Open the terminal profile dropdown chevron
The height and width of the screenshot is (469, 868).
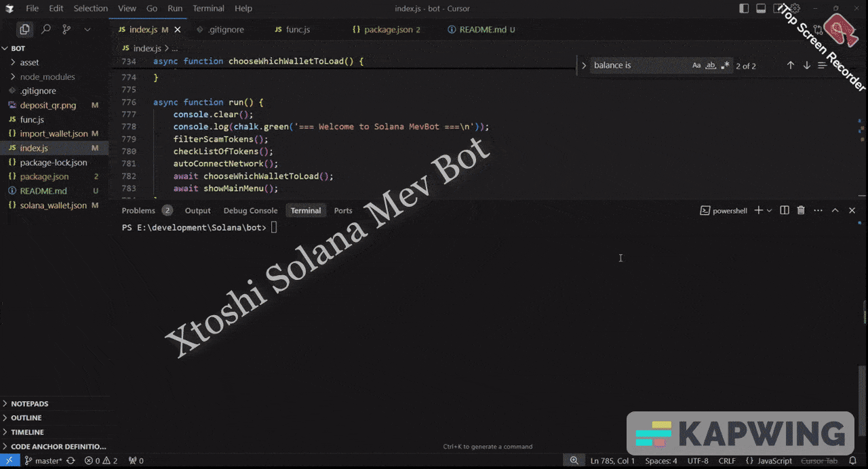[770, 210]
